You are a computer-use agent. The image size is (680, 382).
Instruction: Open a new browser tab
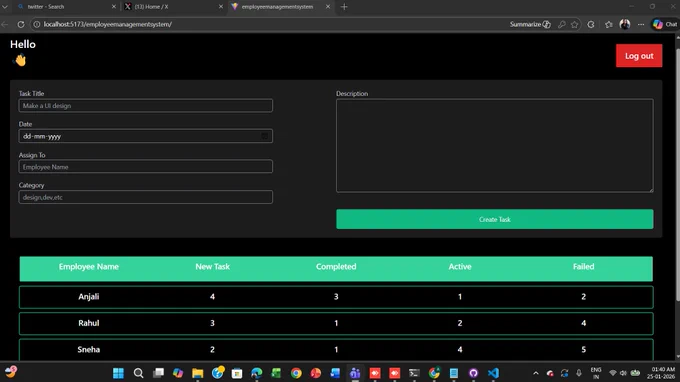[344, 7]
